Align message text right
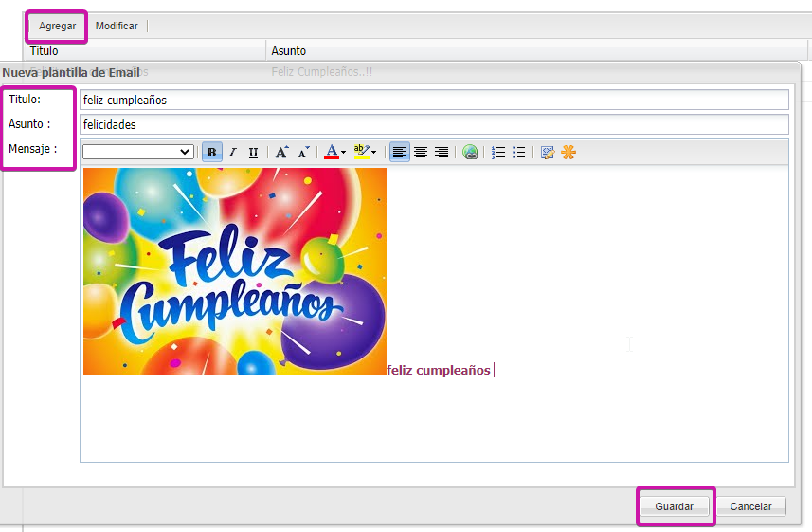 442,152
